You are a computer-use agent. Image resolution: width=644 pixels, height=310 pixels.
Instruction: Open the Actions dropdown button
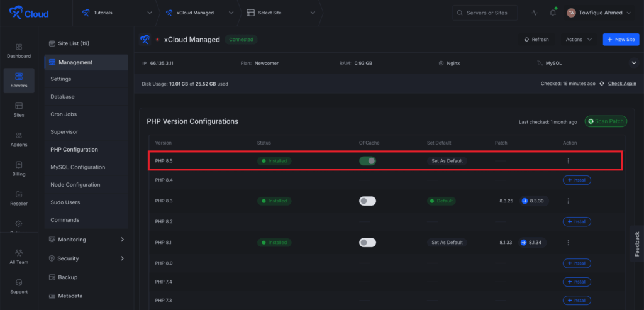point(578,39)
